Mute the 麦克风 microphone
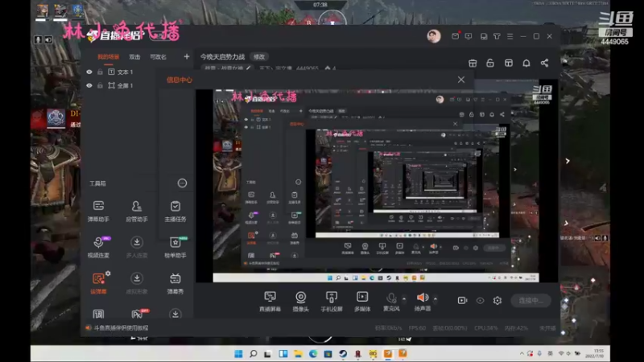644x362 pixels. [391, 298]
